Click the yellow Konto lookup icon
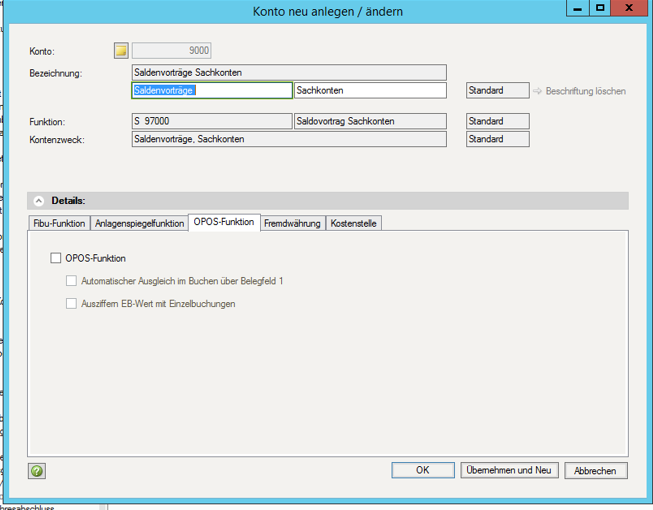The image size is (653, 510). tap(122, 51)
